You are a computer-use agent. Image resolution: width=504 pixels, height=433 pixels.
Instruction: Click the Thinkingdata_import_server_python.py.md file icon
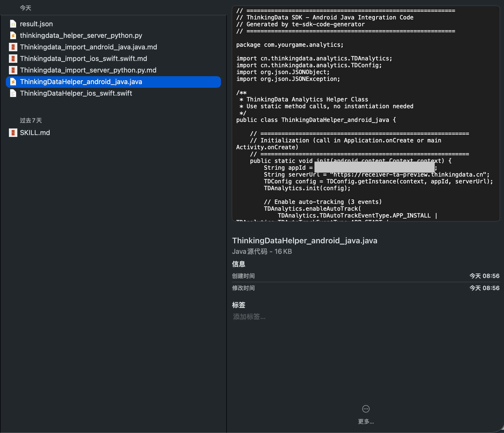(x=13, y=70)
